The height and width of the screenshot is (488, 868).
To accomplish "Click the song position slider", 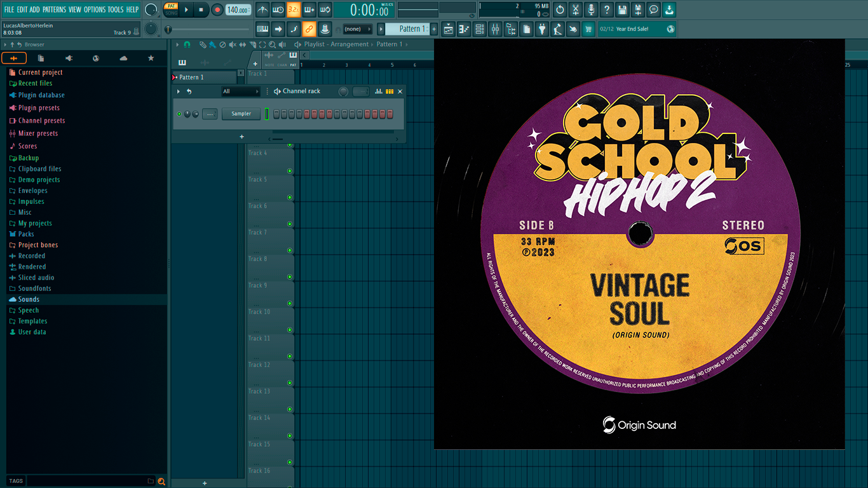I will [x=208, y=29].
